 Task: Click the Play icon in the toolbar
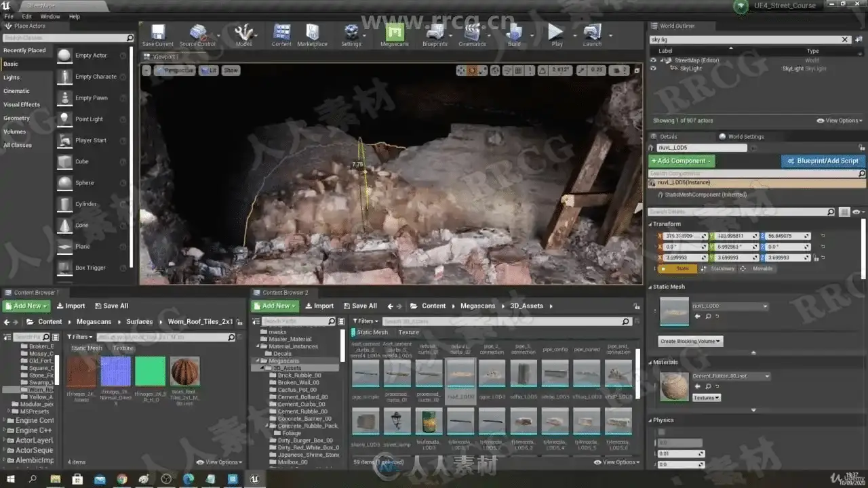tap(556, 33)
